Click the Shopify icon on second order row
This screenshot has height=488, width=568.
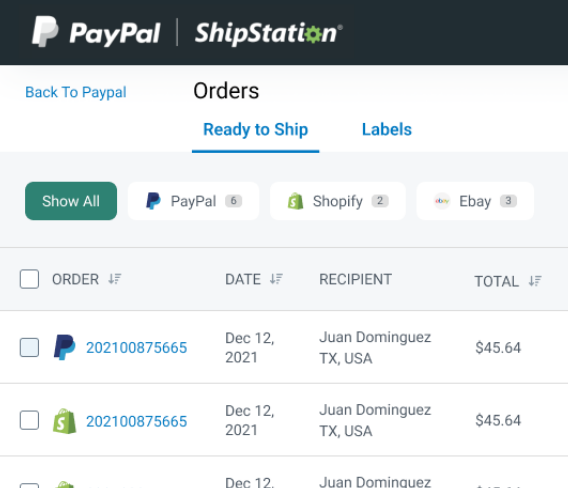64,421
